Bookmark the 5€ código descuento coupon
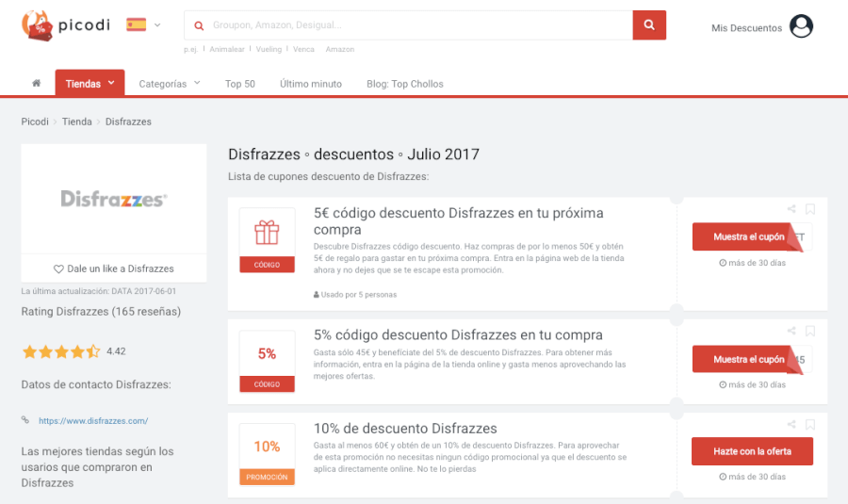Screen dimensions: 848x504 [x=809, y=209]
